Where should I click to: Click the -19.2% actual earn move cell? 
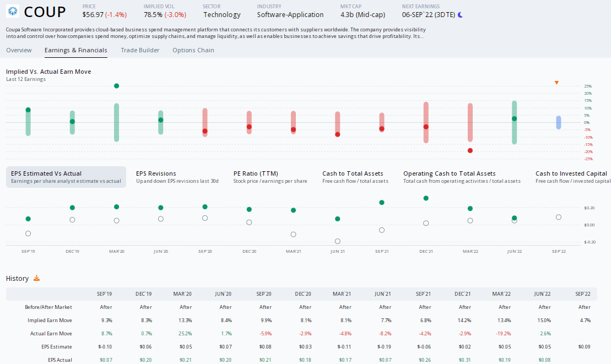click(504, 334)
